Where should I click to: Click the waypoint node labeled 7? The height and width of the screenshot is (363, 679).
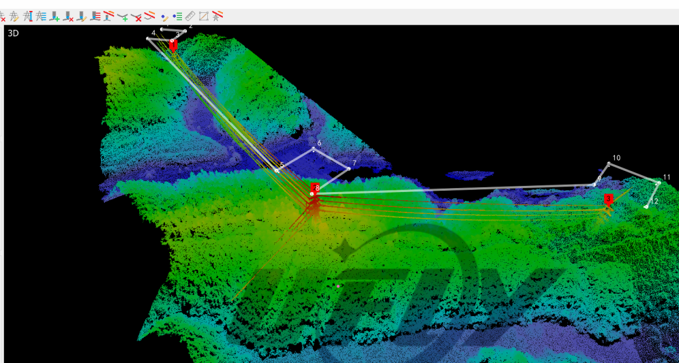(349, 169)
